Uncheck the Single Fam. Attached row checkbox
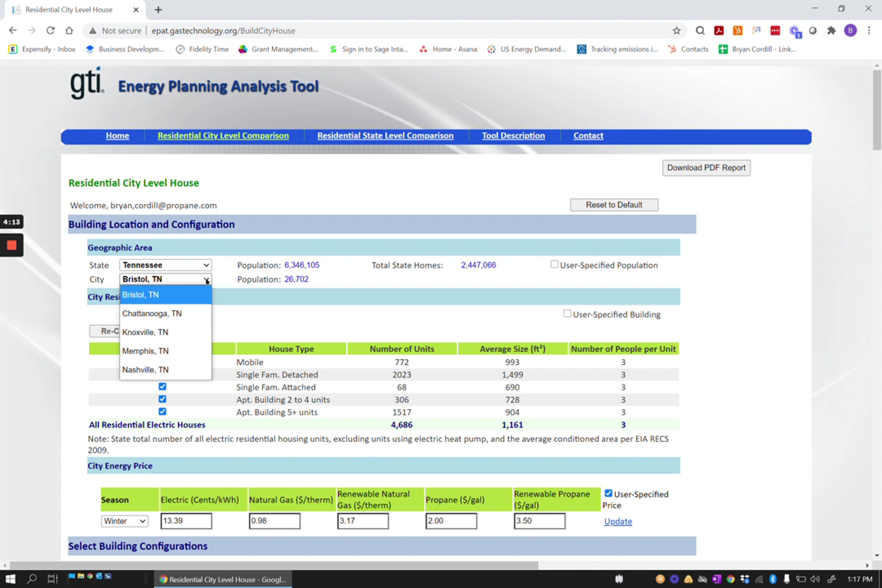Viewport: 882px width, 588px height. point(162,387)
